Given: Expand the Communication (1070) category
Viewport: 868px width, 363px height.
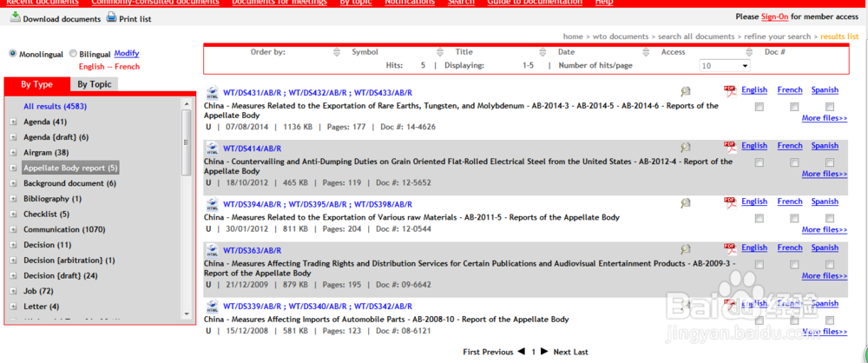Looking at the screenshot, I should 13,229.
